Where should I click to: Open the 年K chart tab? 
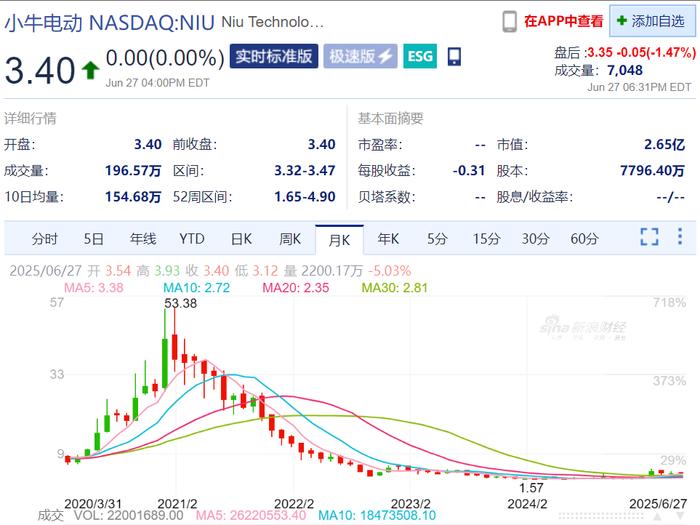pyautogui.click(x=388, y=239)
